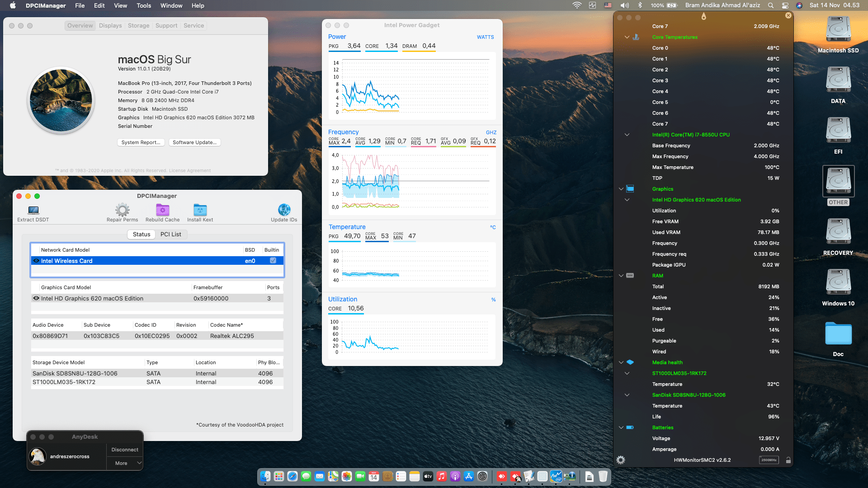Open Photos from the Dock
868x488 pixels.
pos(347,476)
